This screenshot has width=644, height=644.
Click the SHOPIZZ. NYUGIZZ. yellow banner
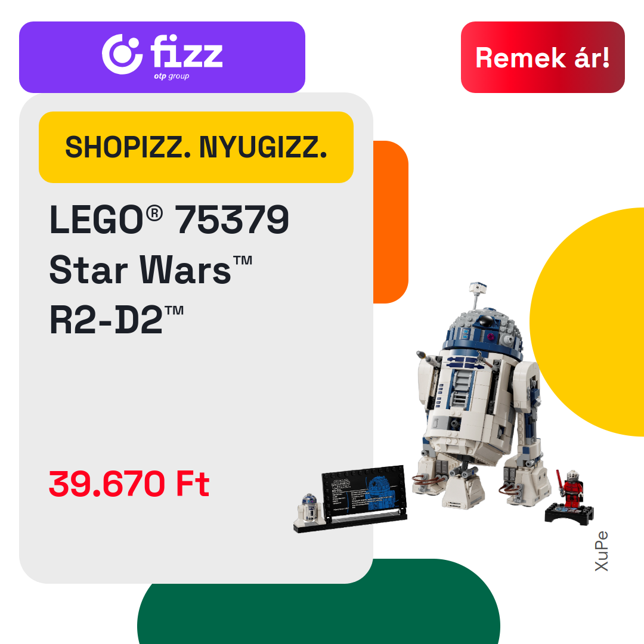[x=196, y=147]
